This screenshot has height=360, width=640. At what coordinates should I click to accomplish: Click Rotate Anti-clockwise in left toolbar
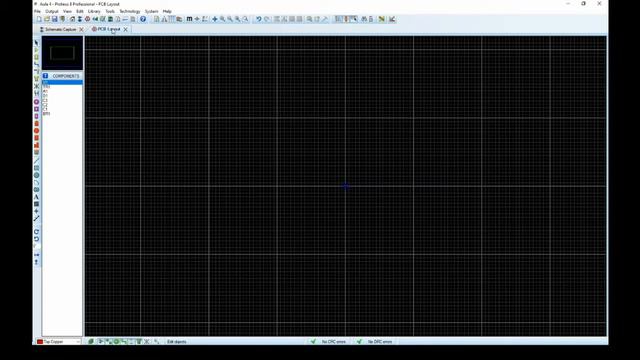[x=36, y=239]
